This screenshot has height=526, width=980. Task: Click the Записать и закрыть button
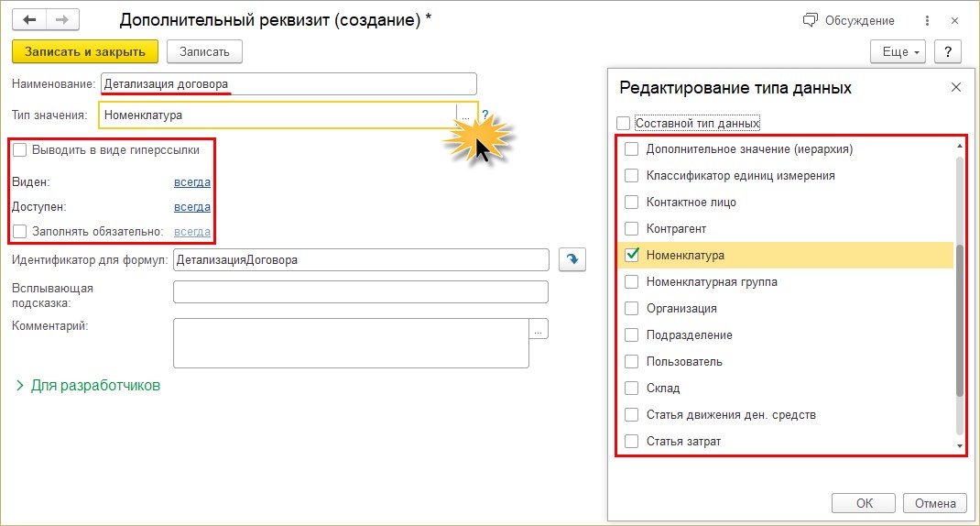tap(85, 51)
